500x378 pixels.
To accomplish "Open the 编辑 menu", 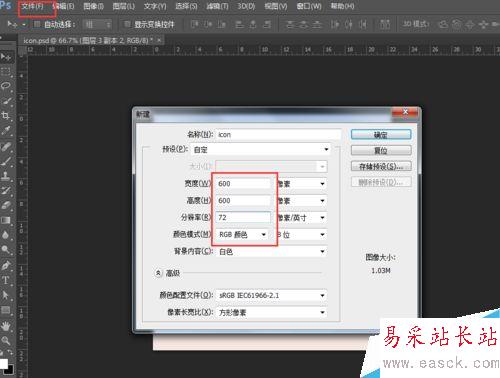I will tap(63, 6).
